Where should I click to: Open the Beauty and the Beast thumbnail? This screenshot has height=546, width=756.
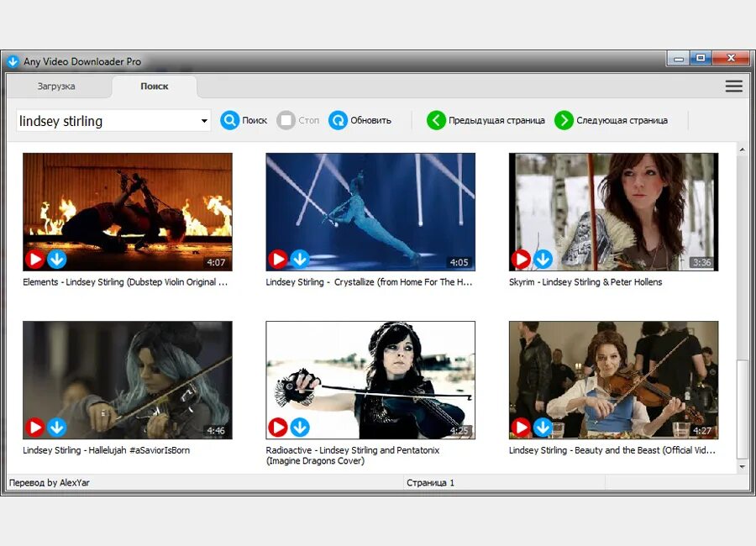pos(614,380)
